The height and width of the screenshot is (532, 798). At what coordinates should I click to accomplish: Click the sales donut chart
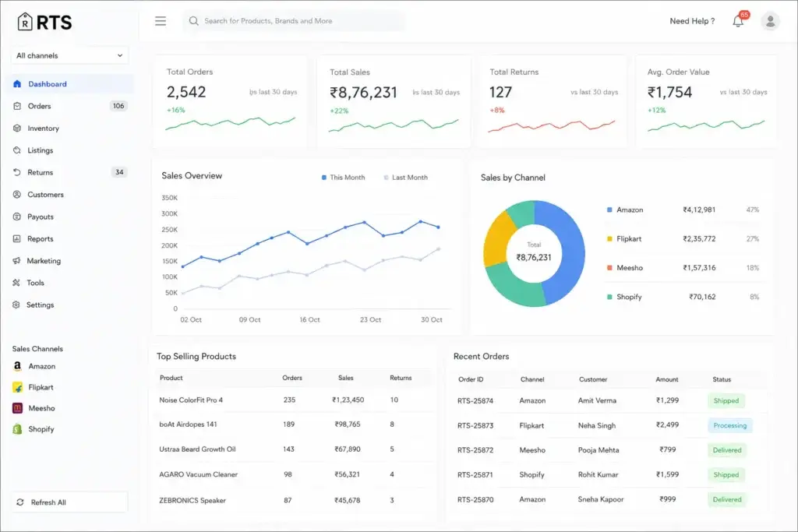point(534,253)
